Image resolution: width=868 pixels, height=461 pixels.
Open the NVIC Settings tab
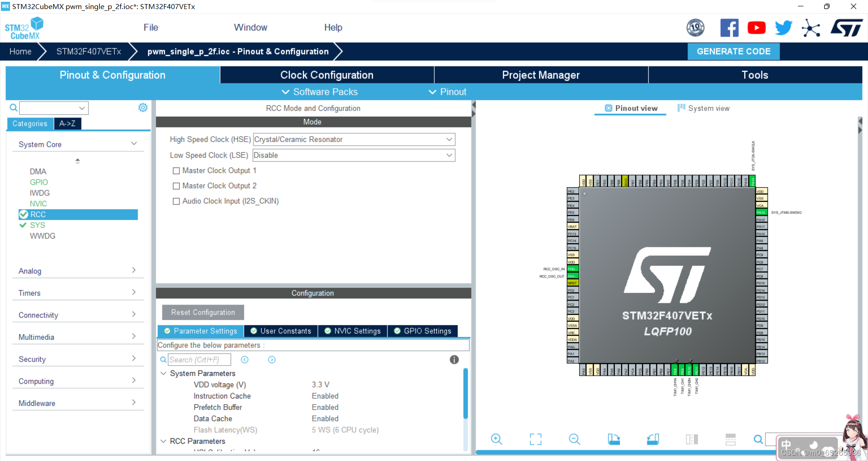tap(353, 331)
